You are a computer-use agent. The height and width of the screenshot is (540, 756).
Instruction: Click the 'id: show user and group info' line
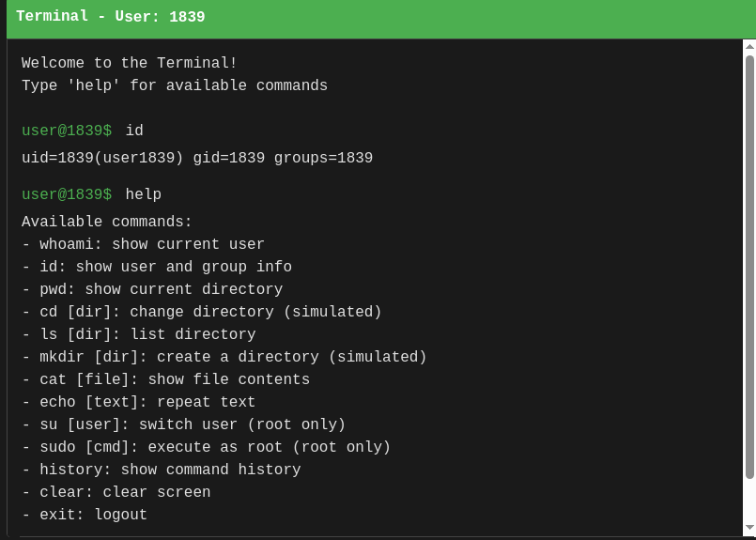[x=157, y=267]
